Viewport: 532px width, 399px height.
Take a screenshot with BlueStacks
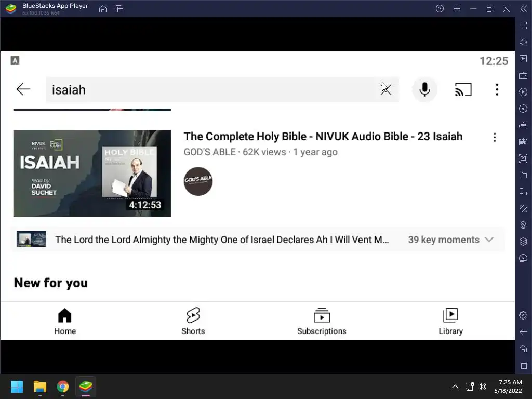[x=523, y=158]
